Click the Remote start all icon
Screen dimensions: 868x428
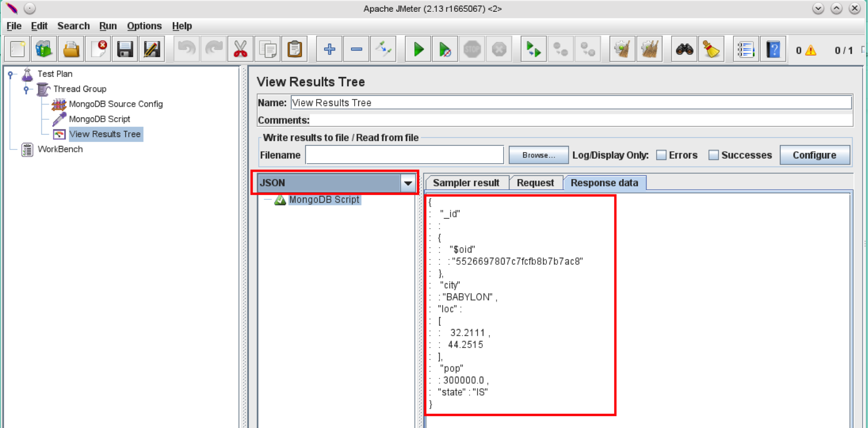tap(534, 49)
